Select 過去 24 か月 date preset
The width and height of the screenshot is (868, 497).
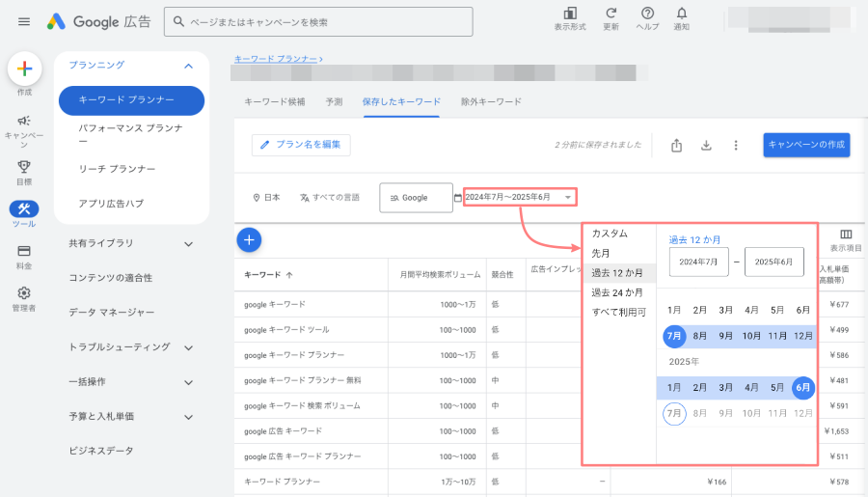coord(617,292)
